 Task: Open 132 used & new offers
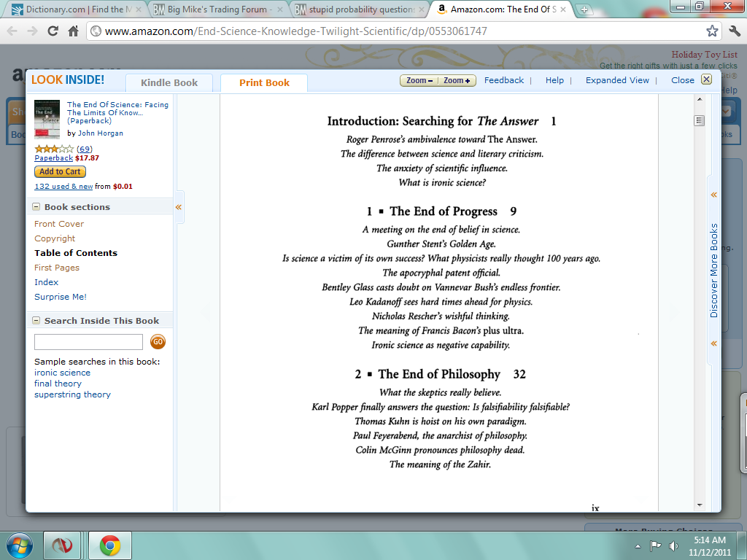coord(63,186)
